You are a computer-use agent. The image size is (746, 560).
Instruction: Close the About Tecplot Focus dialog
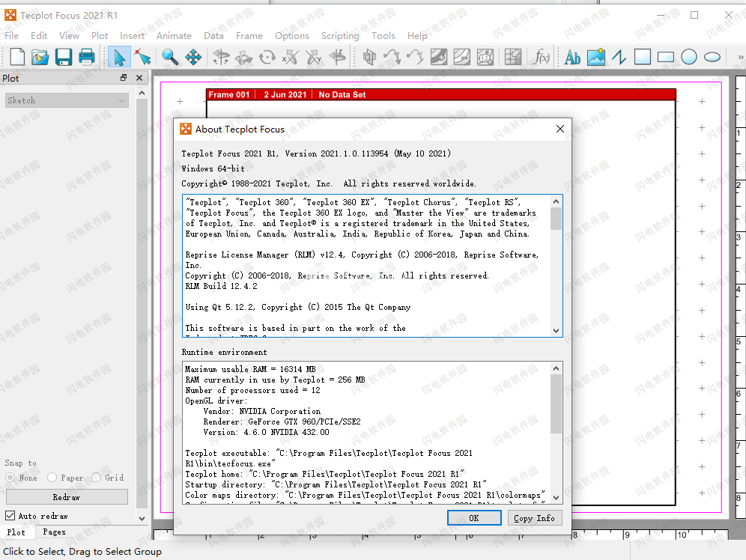(560, 129)
